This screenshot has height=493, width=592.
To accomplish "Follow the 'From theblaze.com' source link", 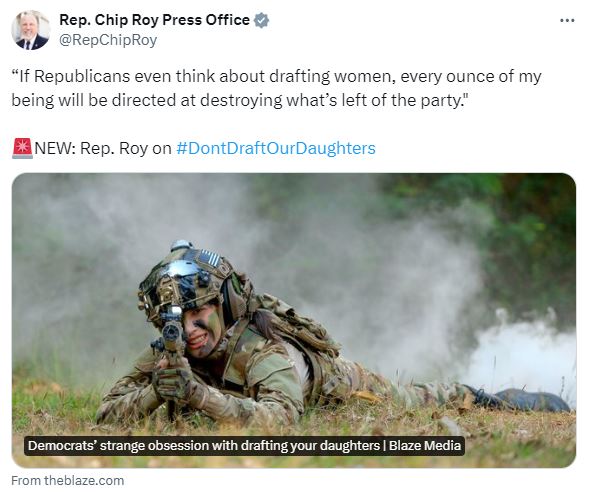I will point(68,481).
